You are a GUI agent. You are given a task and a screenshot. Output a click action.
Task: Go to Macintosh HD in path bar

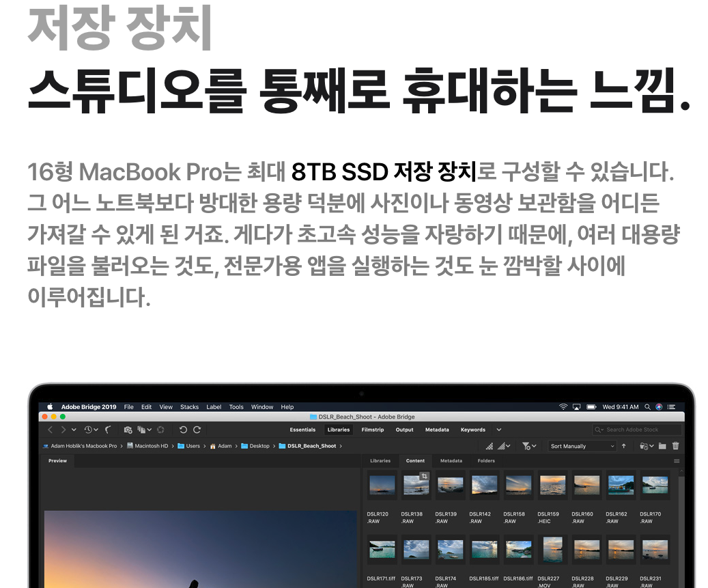147,446
